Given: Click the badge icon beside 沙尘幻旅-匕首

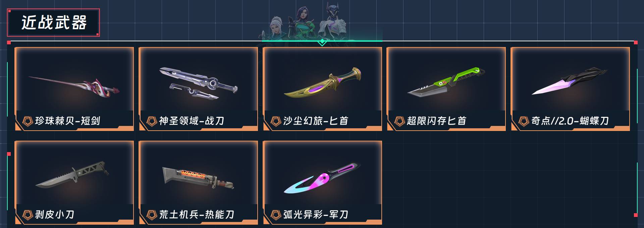Looking at the screenshot, I should [276, 121].
